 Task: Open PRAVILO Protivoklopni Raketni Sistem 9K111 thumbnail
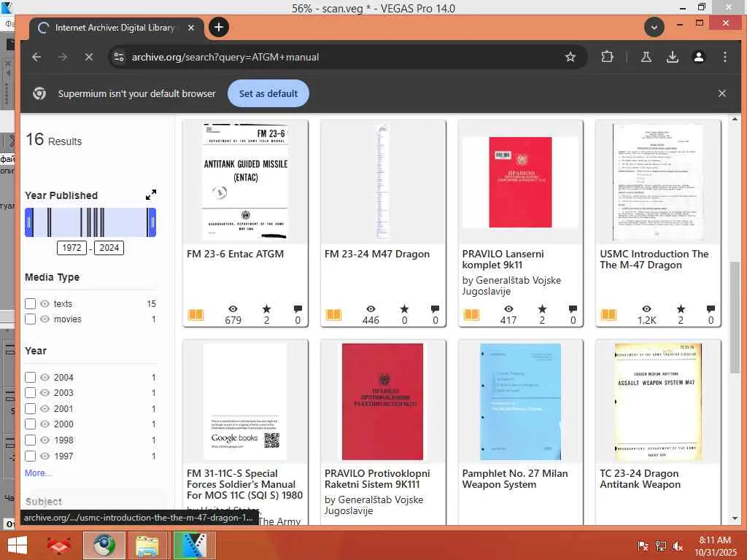[x=382, y=402]
